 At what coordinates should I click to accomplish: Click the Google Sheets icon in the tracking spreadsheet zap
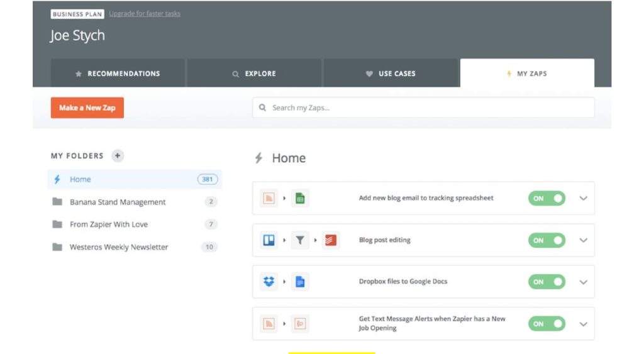(300, 198)
